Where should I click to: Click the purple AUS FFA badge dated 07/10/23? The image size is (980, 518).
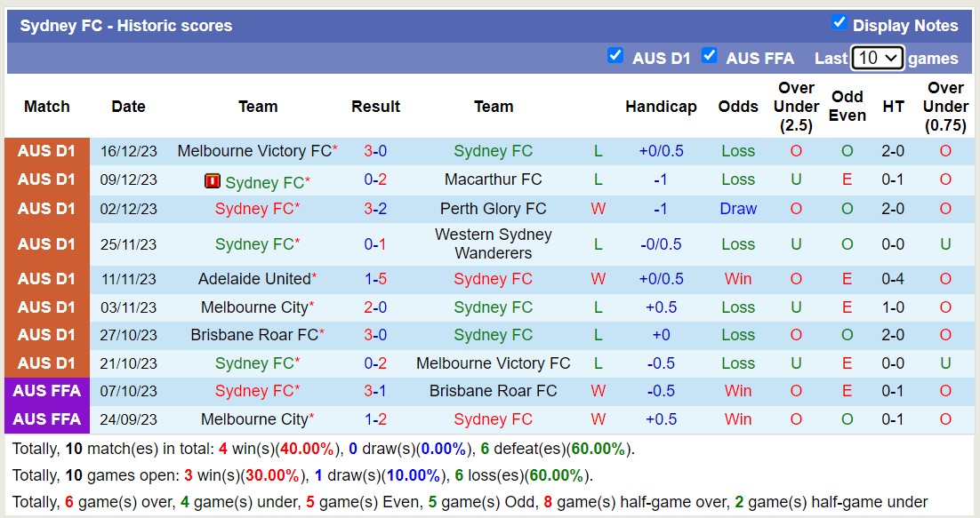(46, 391)
